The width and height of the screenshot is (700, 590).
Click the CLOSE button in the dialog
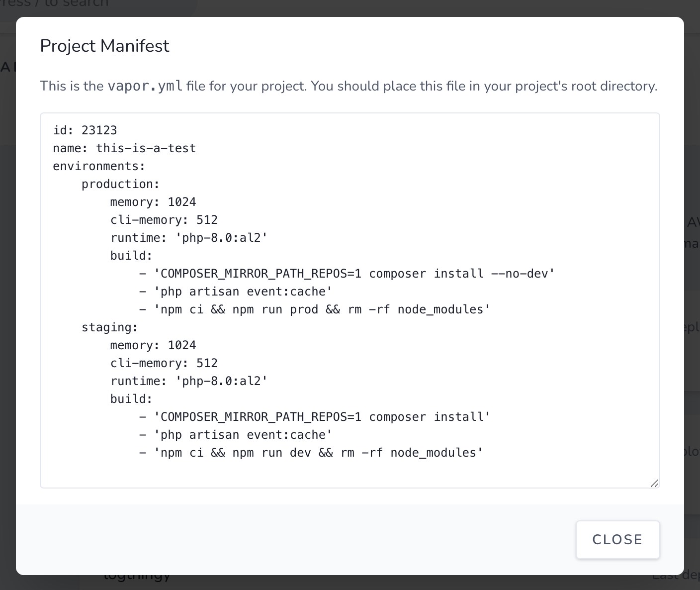click(x=617, y=540)
